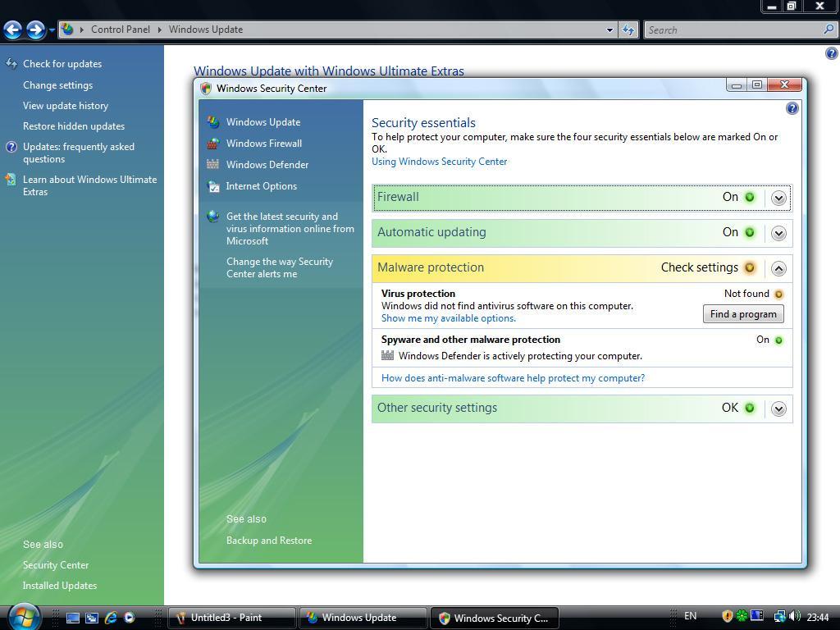This screenshot has width=840, height=630.
Task: Open Backup and Restore link
Action: point(269,541)
